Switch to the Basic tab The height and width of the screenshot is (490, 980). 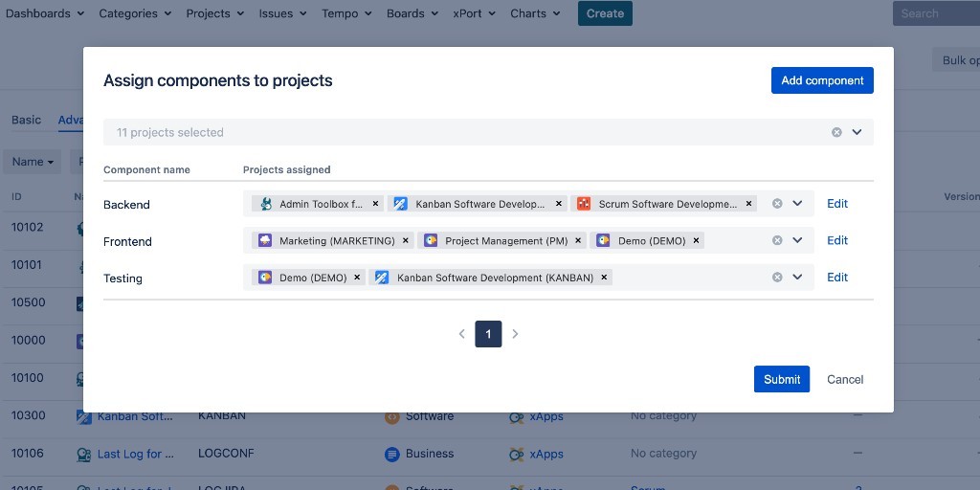tap(26, 120)
